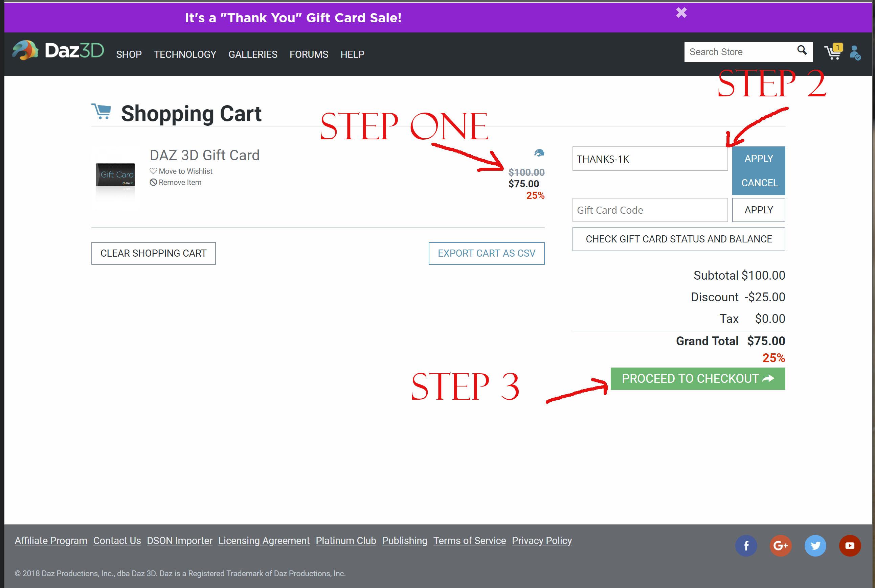The height and width of the screenshot is (588, 875).
Task: Open the FORUMS menu
Action: click(309, 54)
